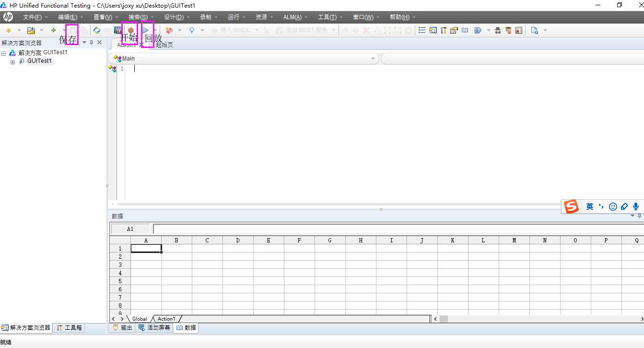This screenshot has width=644, height=348.
Task: Open the toolbox hammer icon in toolbar
Action: pos(444,30)
